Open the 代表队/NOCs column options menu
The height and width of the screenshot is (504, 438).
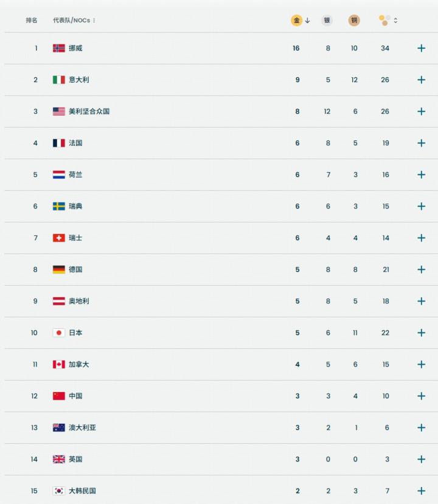tap(94, 20)
